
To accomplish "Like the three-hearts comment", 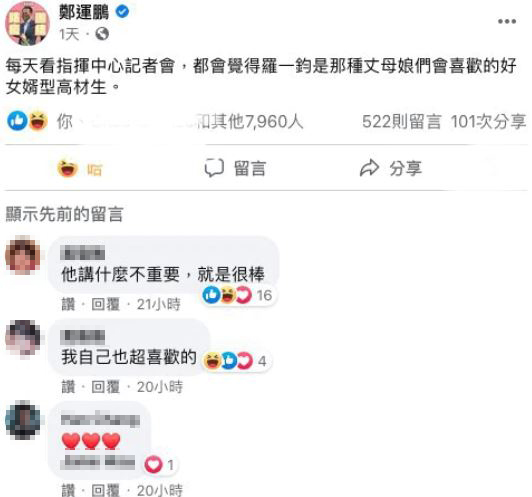I will pyautogui.click(x=68, y=490).
